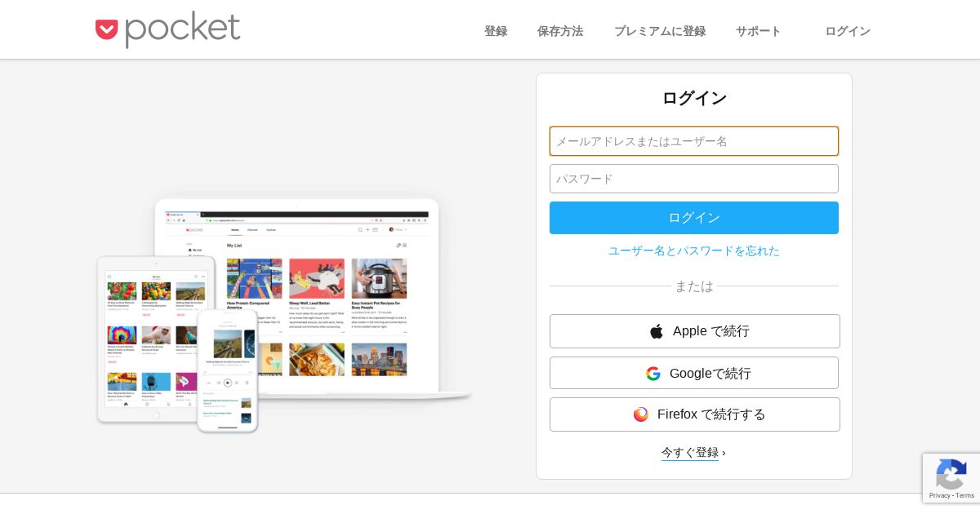Click the reCAPTCHA badge icon
Screen dimensions: 980x514
click(x=951, y=474)
